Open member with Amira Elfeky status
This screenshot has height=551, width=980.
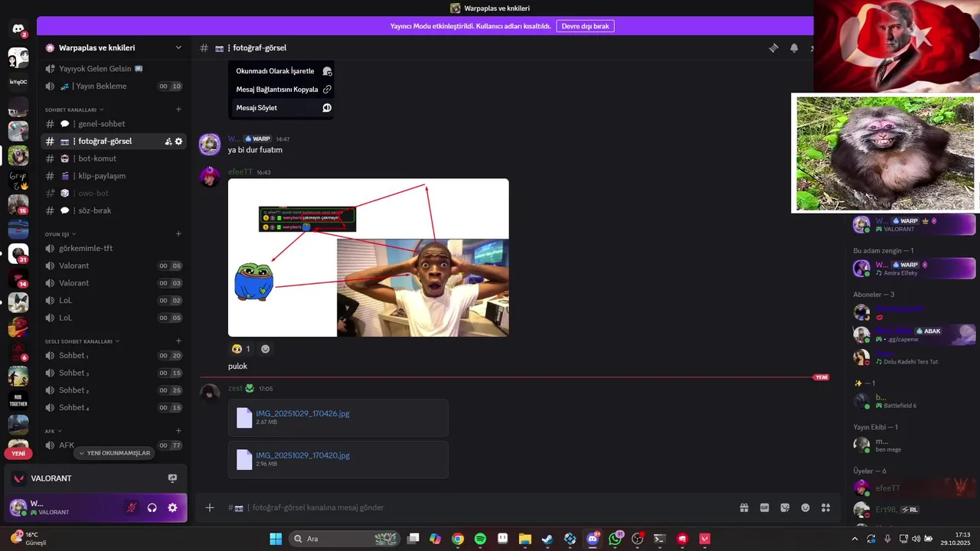(x=914, y=269)
